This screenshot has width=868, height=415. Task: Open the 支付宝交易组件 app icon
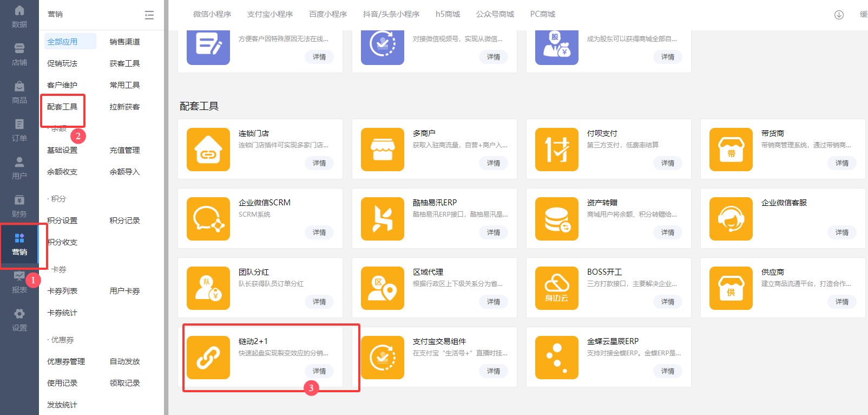coord(383,358)
